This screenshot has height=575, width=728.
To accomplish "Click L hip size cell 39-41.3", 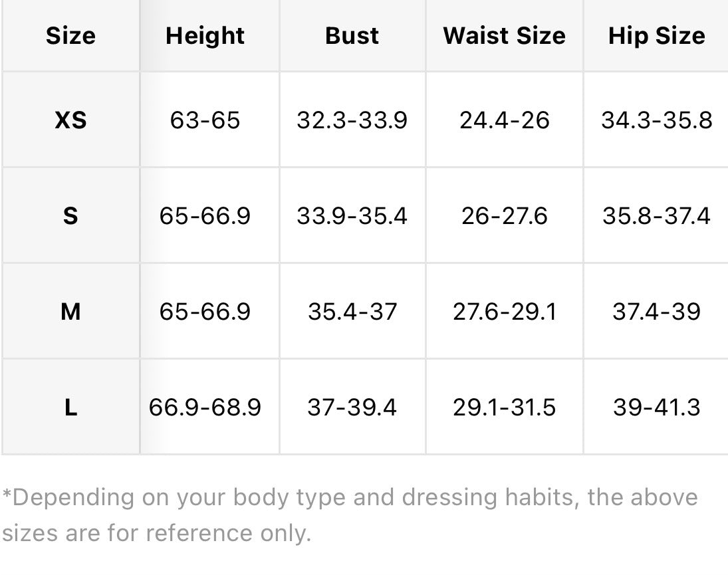I will tap(656, 407).
